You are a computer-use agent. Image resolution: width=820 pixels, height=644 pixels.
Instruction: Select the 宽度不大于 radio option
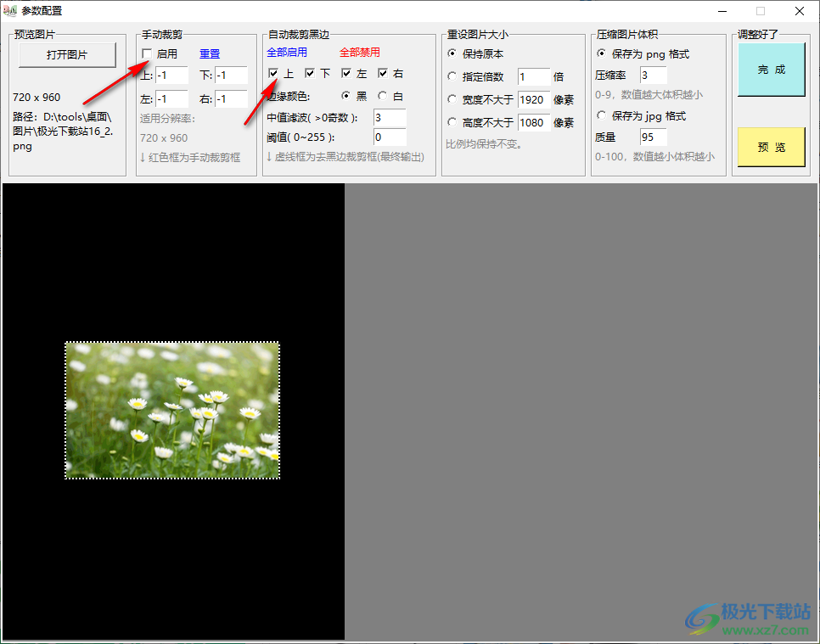click(x=452, y=100)
